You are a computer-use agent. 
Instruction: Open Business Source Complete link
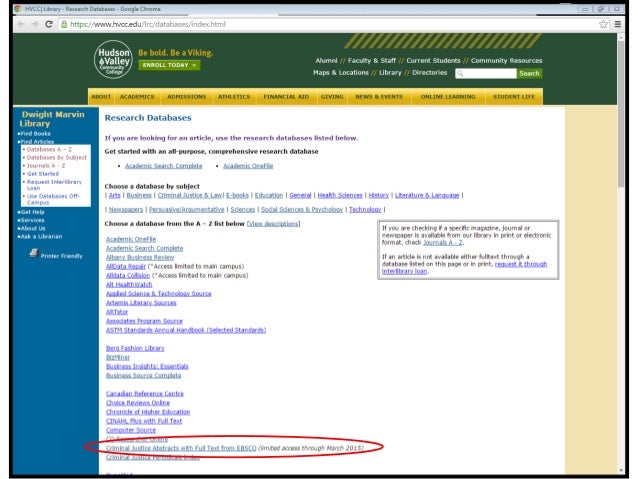click(144, 375)
